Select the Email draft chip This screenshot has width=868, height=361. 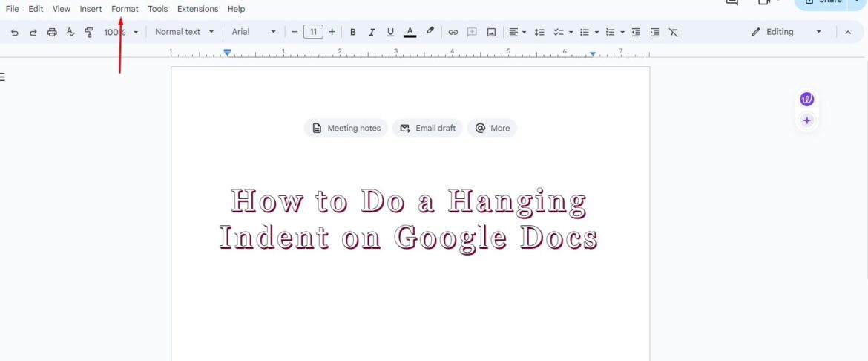427,128
